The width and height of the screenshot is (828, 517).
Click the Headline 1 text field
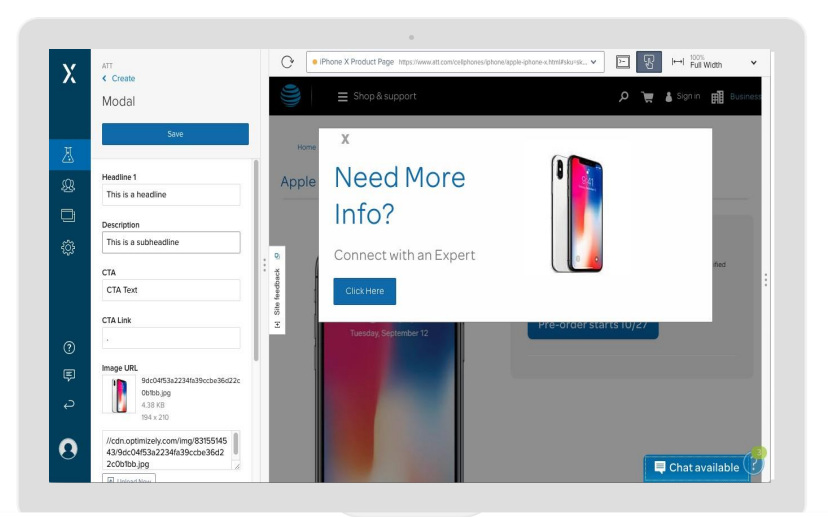click(171, 195)
